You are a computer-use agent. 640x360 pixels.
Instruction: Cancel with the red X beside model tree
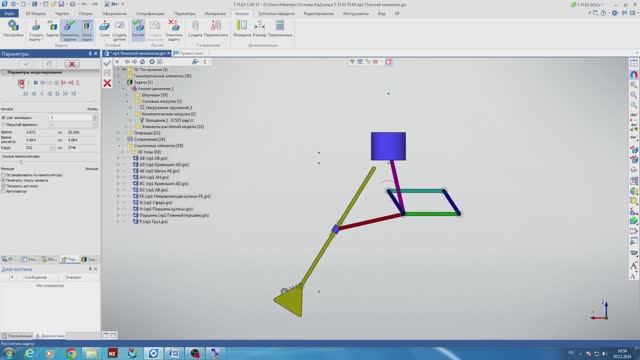coord(107,83)
